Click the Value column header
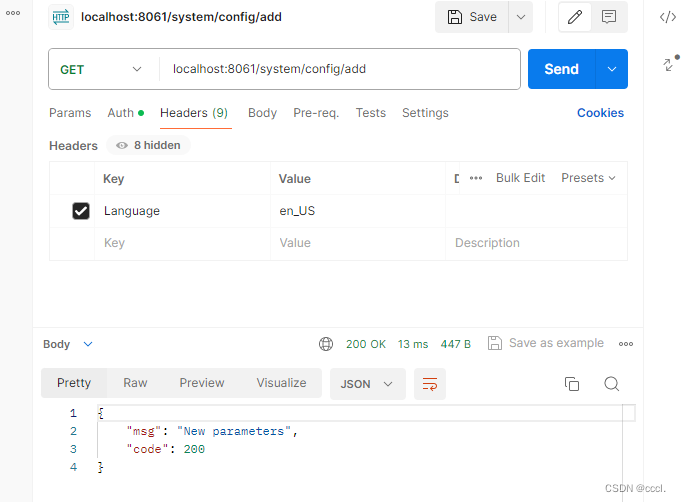Image resolution: width=681 pixels, height=502 pixels. pyautogui.click(x=294, y=179)
